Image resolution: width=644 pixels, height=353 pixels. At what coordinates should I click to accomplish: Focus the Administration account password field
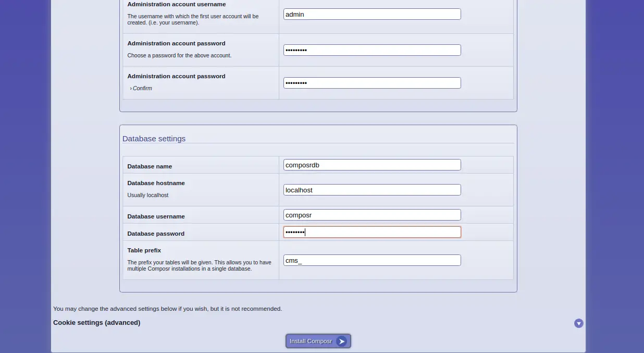[372, 50]
